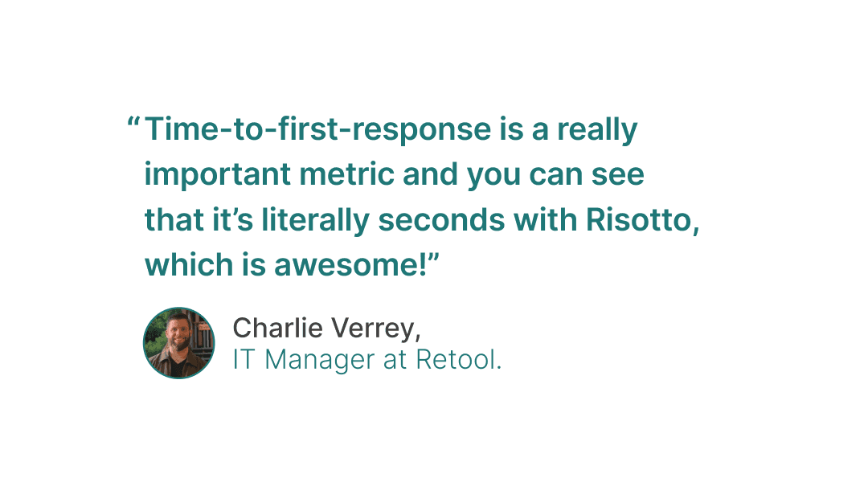Click the IT Manager at Retool subtitle

(367, 359)
